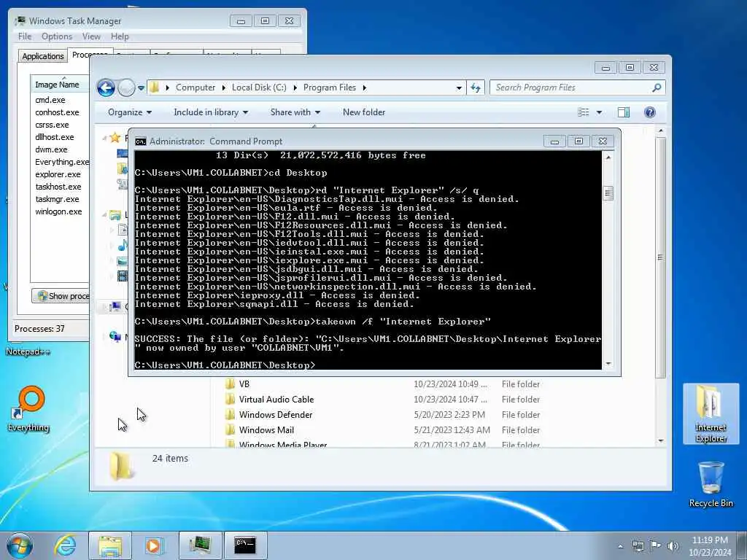Select winlogon.exe in process list
The image size is (747, 560).
click(x=58, y=211)
